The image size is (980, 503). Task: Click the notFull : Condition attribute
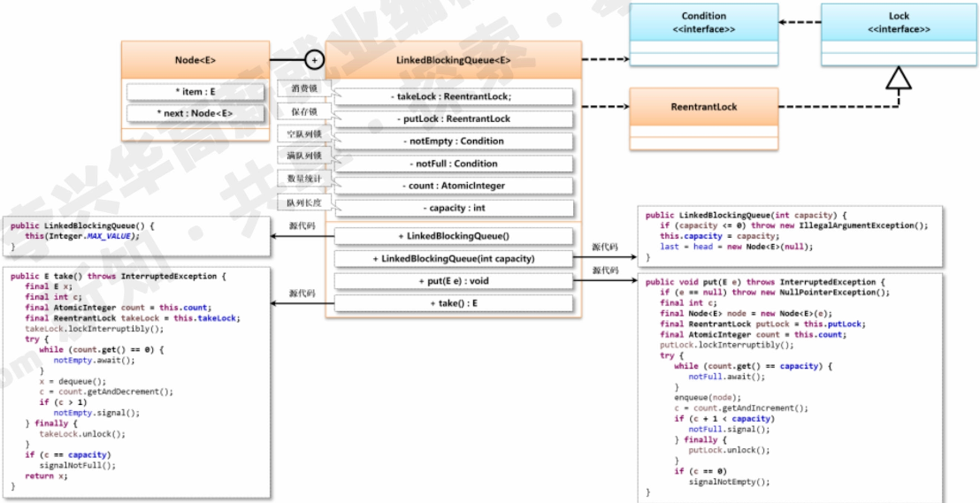click(x=453, y=164)
